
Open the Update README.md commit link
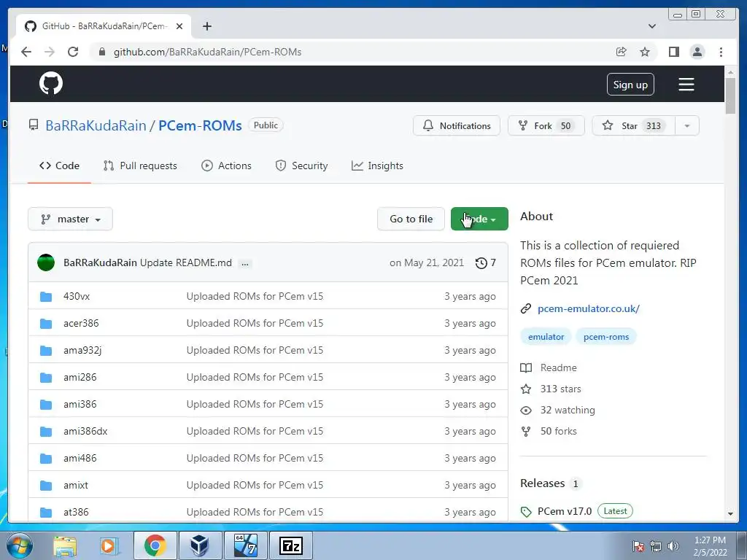[186, 262]
